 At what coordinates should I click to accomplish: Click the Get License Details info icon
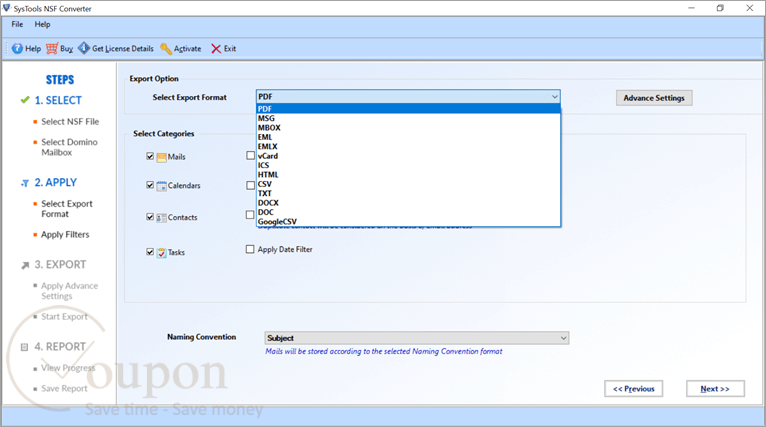click(x=84, y=48)
